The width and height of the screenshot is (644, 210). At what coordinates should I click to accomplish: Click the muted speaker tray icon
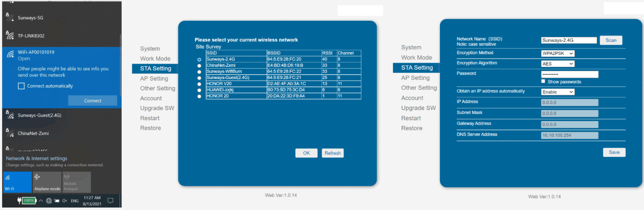65,201
